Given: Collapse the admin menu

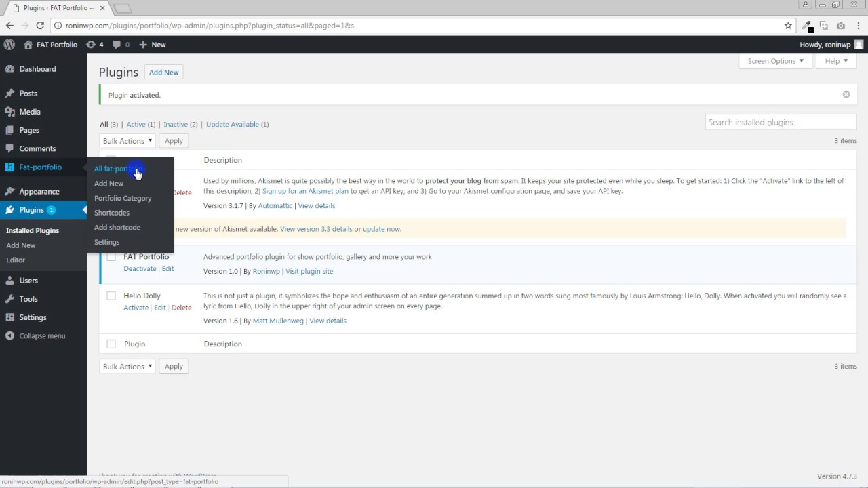Looking at the screenshot, I should tap(43, 336).
